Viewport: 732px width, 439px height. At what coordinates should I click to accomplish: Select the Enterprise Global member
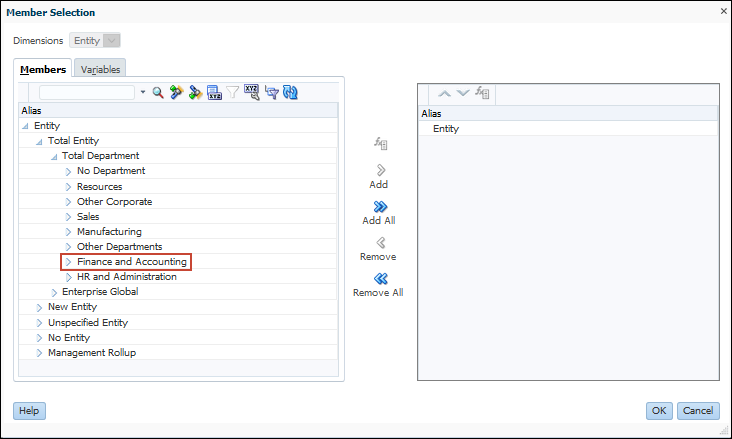(100, 291)
